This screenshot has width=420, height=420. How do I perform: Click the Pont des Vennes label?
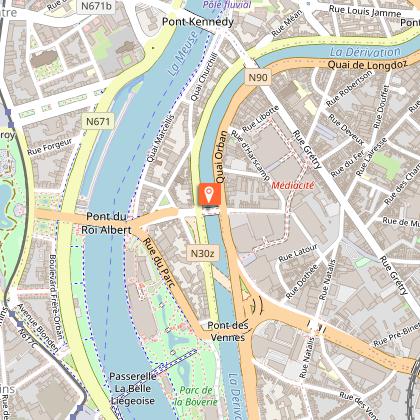coord(228,331)
